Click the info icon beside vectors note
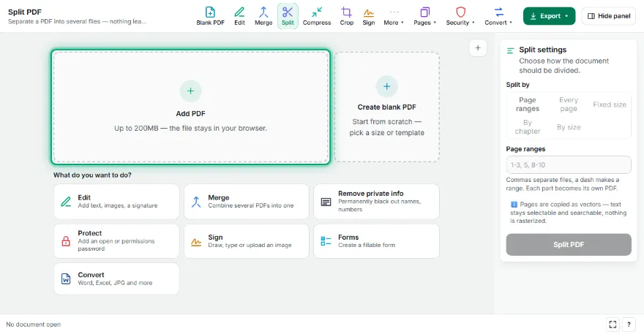This screenshot has height=334, width=644. tap(514, 205)
